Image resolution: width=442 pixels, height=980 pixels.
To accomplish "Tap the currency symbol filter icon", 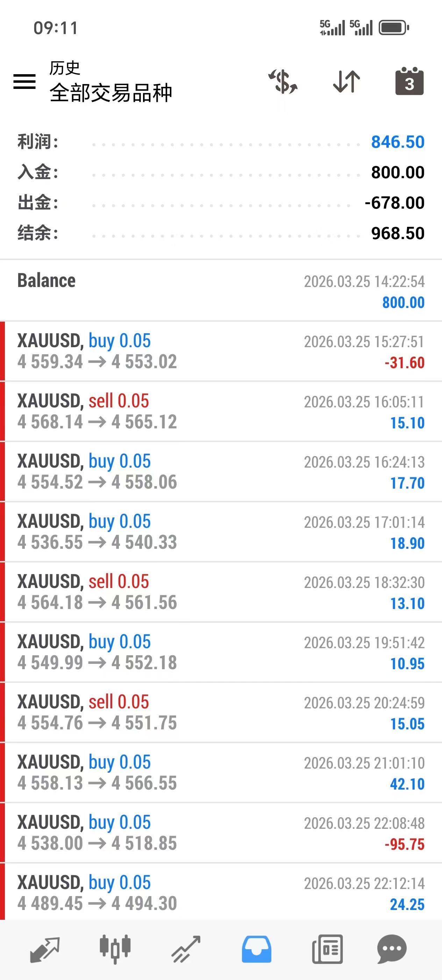I will click(283, 82).
